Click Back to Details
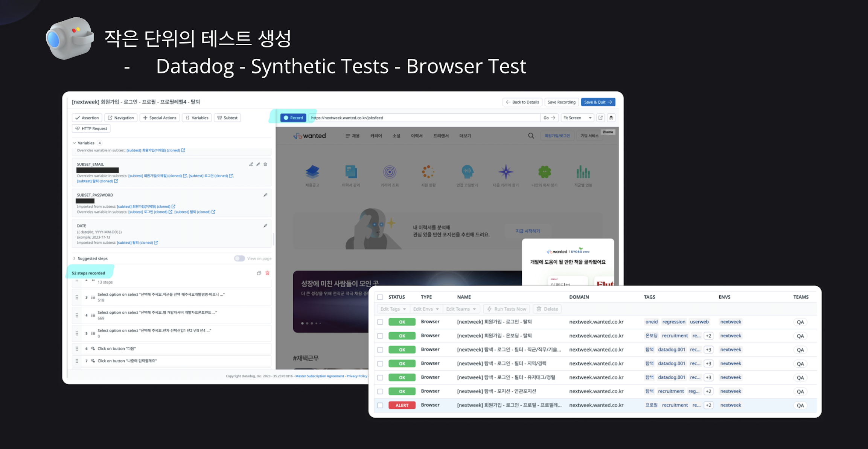Viewport: 868px width, 449px height. coord(522,102)
